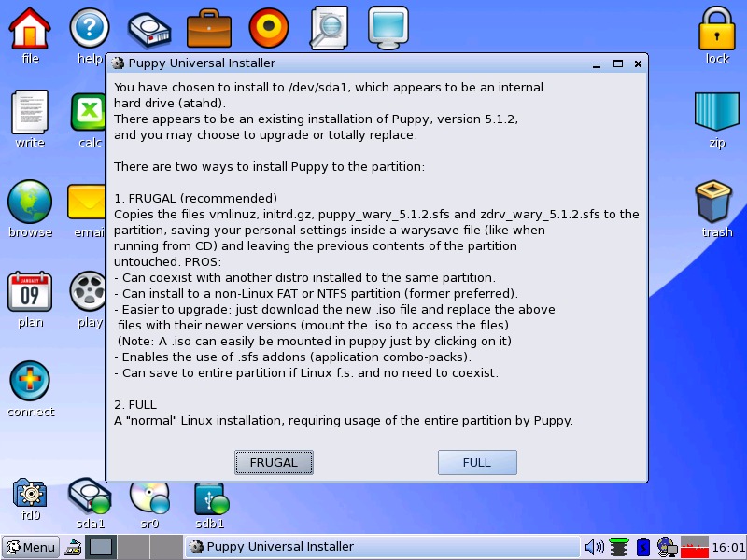Image resolution: width=747 pixels, height=560 pixels.
Task: Click the show desktop tray icon beside Menu
Action: pos(73,547)
